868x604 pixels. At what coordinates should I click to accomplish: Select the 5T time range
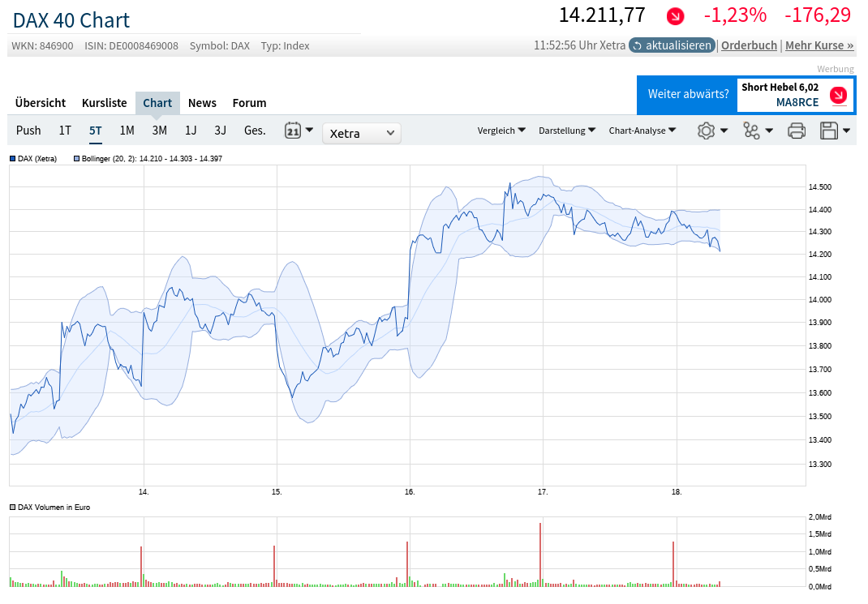coord(95,130)
